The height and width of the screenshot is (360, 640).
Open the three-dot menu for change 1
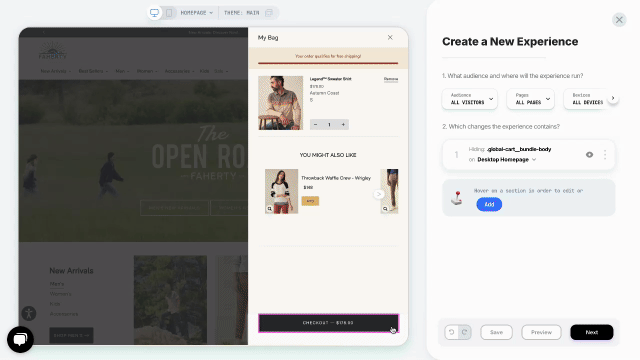[x=605, y=155]
